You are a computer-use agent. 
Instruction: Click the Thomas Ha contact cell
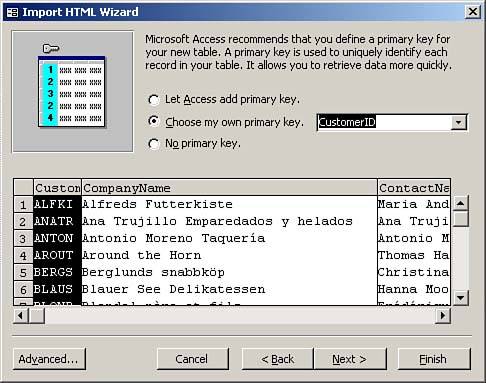point(414,255)
